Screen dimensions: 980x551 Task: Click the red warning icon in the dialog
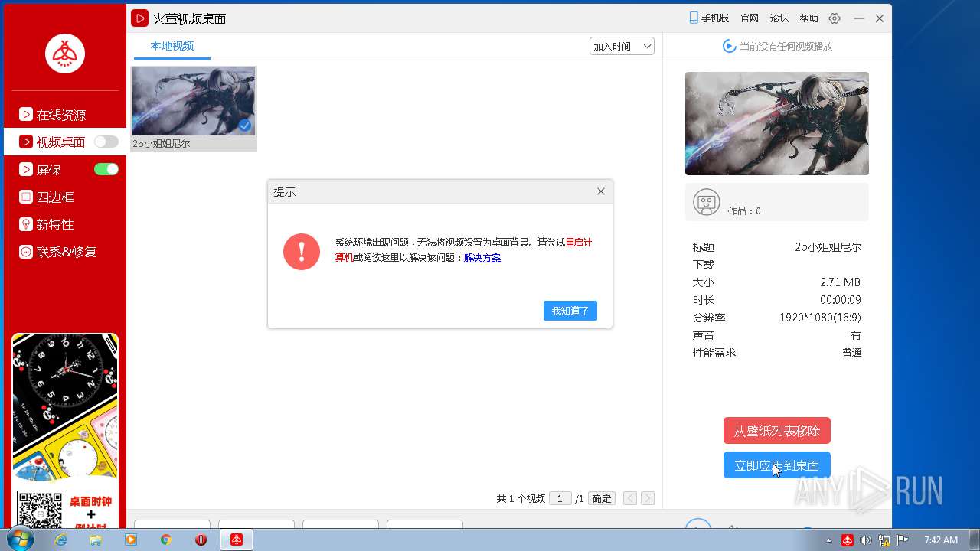[302, 252]
